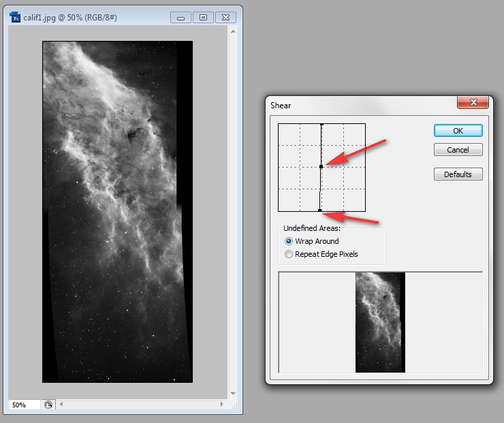Click the status icon beside the 50% zoom field
The width and height of the screenshot is (504, 423).
pyautogui.click(x=48, y=405)
